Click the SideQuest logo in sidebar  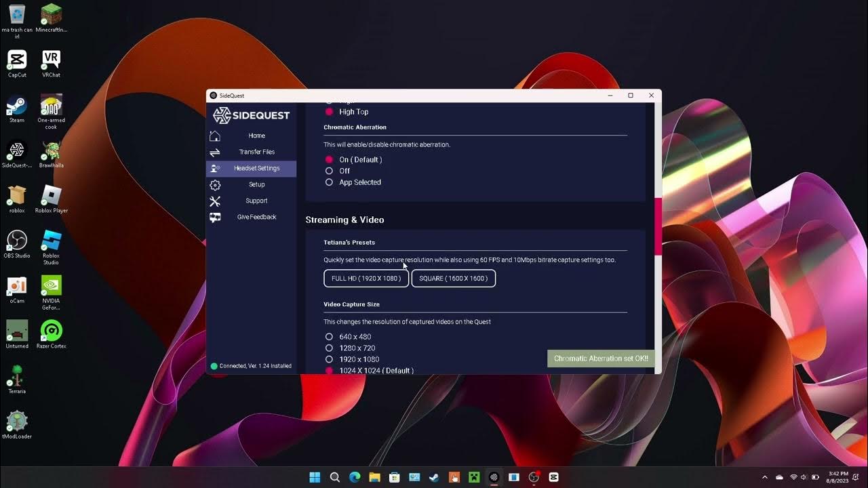click(252, 115)
